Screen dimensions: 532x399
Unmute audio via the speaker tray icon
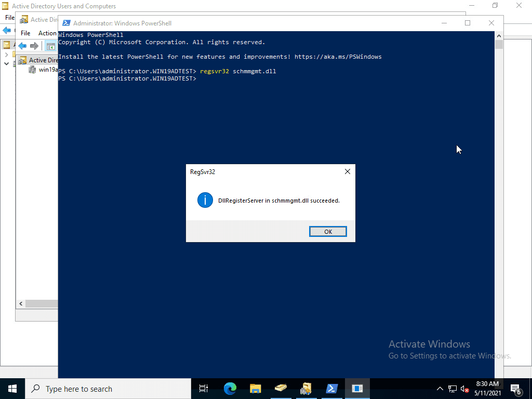(464, 389)
